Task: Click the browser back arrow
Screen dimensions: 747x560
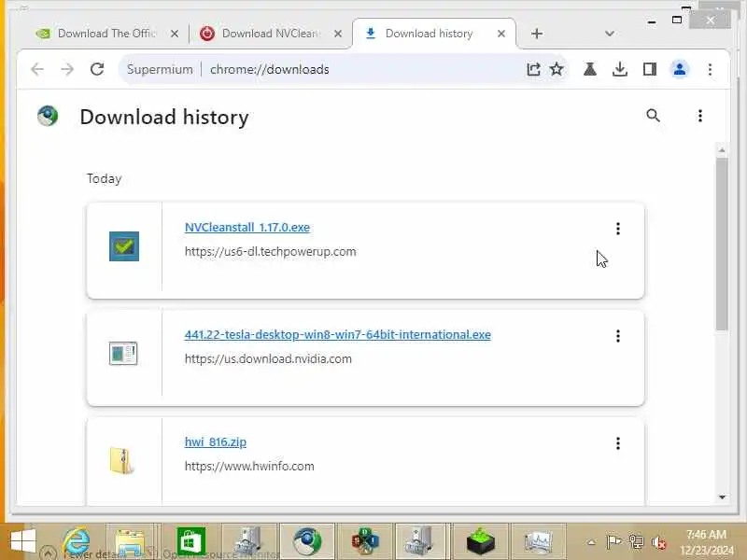Action: point(37,69)
